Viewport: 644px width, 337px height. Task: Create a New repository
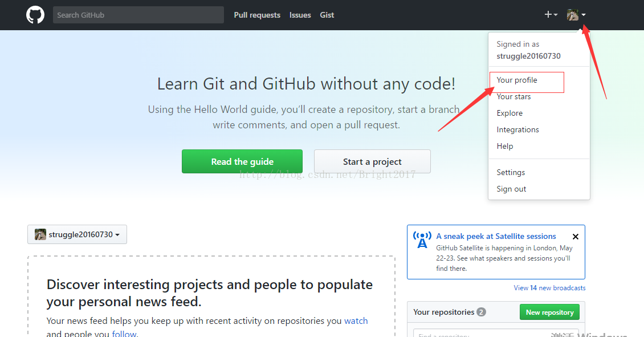(549, 312)
